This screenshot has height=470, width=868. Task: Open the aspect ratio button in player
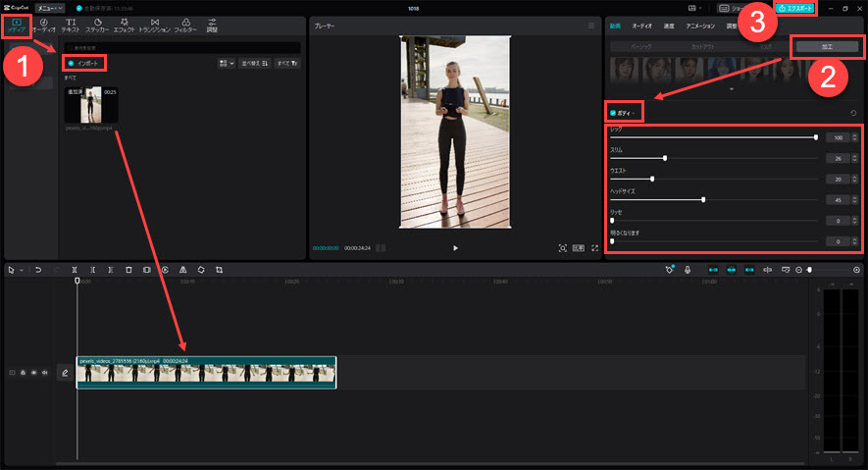pos(579,248)
